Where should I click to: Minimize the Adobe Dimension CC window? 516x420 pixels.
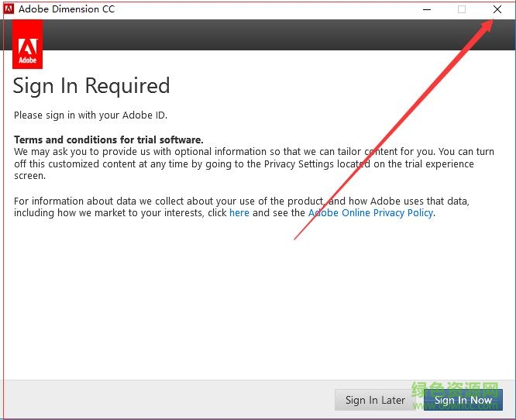[x=427, y=9]
